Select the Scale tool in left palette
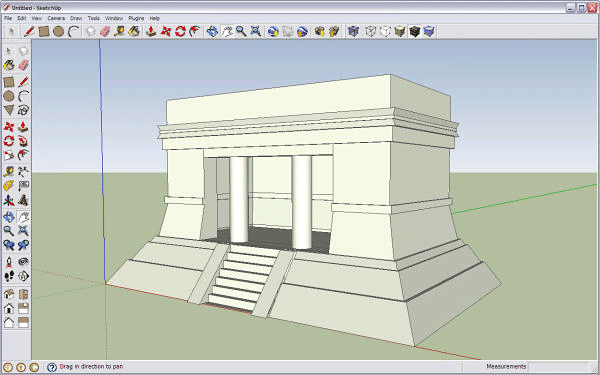Image resolution: width=600 pixels, height=375 pixels. (x=9, y=155)
